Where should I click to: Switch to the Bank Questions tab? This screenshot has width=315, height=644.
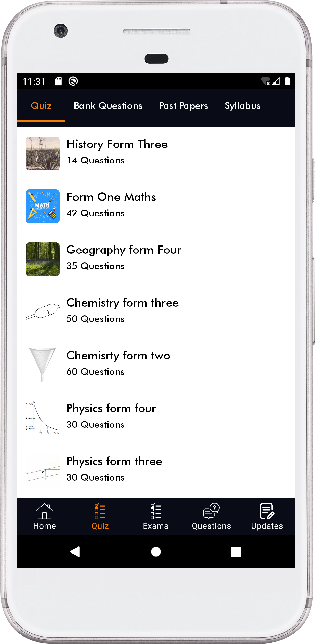(x=108, y=106)
